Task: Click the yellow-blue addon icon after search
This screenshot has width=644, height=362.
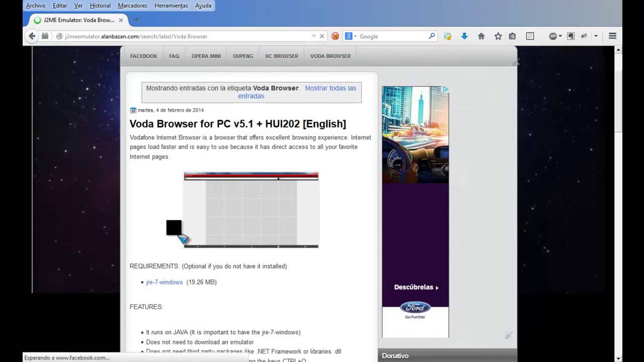Action: click(x=447, y=36)
